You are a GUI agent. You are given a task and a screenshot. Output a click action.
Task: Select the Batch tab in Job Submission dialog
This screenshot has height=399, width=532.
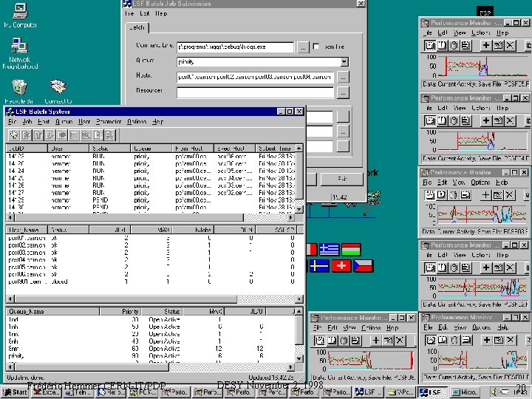137,28
